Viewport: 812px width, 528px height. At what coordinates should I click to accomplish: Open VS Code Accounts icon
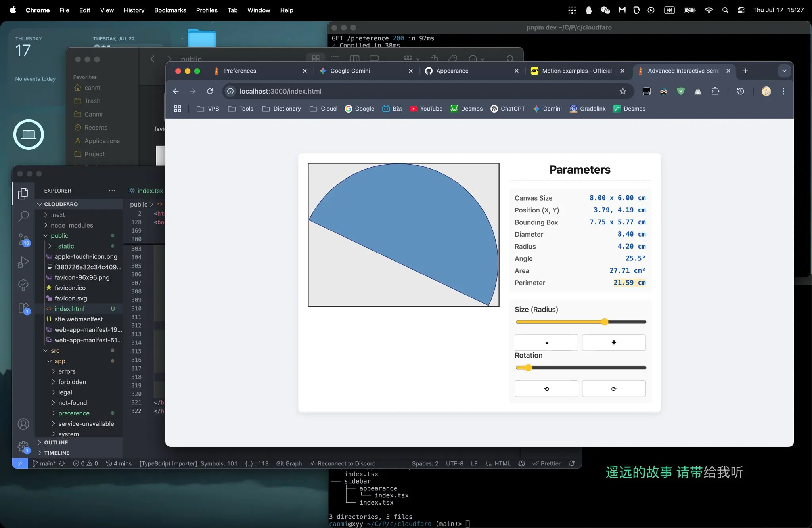coord(23,424)
